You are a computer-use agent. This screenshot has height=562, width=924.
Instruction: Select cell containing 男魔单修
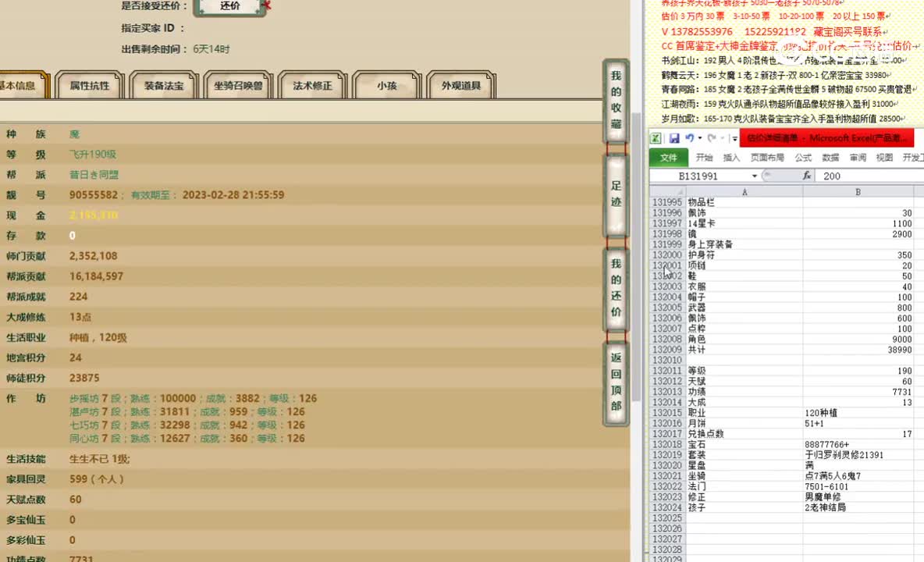[858, 497]
